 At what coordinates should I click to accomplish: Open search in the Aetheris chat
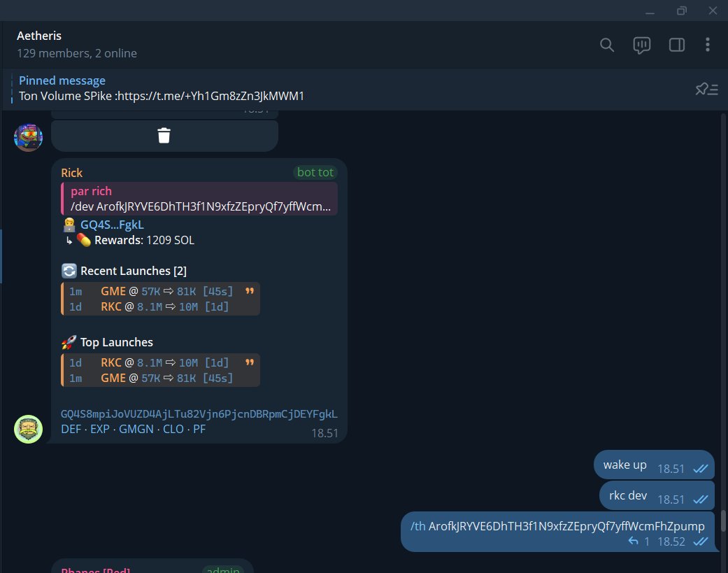click(x=607, y=45)
